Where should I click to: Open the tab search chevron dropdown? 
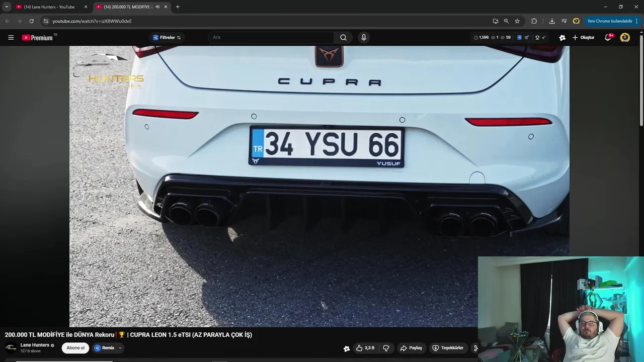coord(7,7)
